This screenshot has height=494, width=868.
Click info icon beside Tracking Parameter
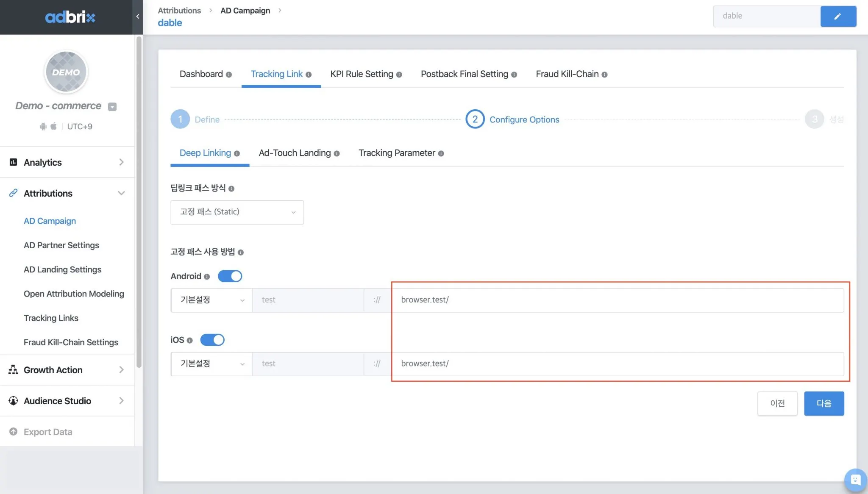coord(441,153)
